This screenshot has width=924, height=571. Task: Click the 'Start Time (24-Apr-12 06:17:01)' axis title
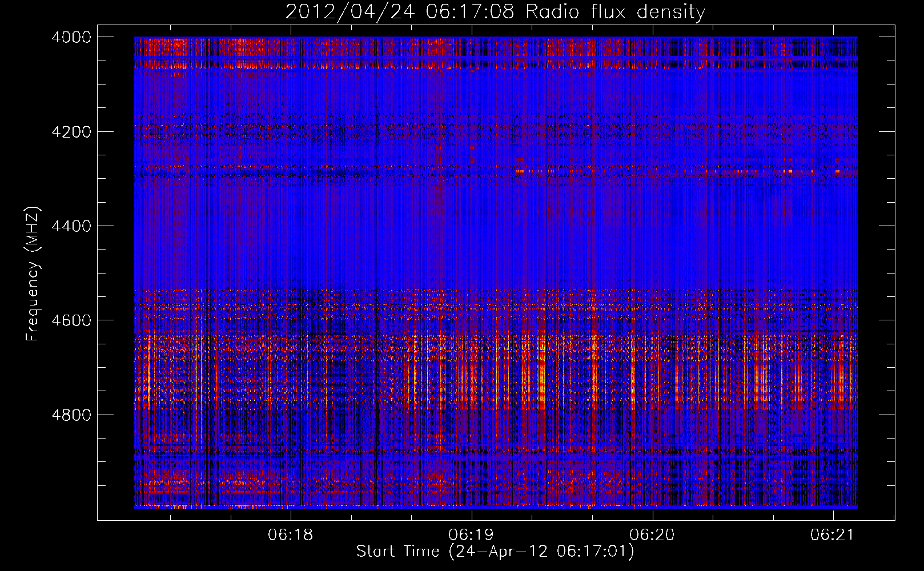(x=495, y=552)
